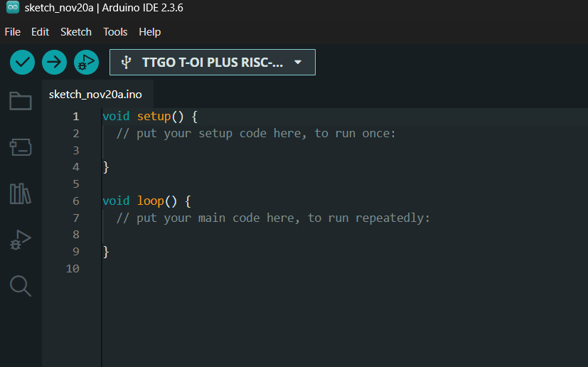Click the Upload arrow button
This screenshot has height=367, width=588.
coord(54,63)
